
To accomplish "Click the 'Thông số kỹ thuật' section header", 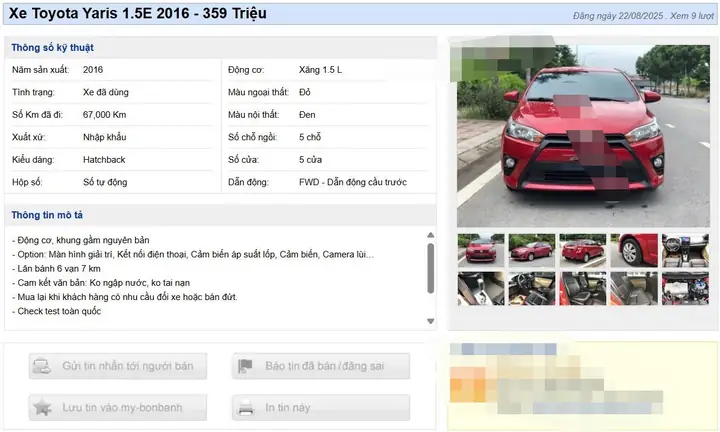I will pyautogui.click(x=52, y=48).
